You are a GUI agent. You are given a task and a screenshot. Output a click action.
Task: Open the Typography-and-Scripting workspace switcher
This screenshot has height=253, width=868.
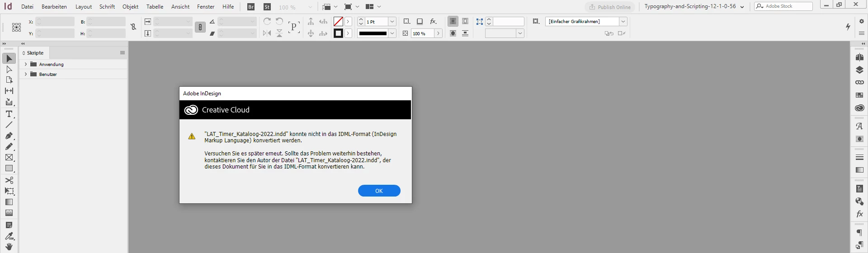(x=694, y=7)
